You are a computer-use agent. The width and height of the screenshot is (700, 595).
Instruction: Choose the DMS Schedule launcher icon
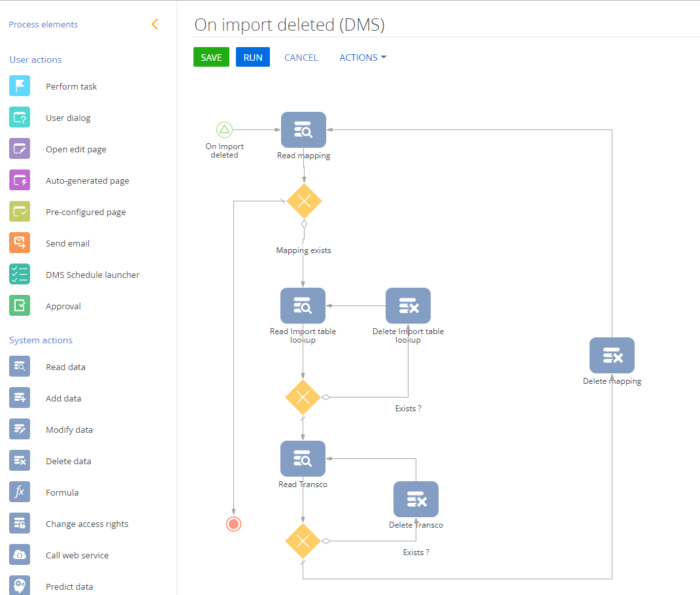(19, 274)
